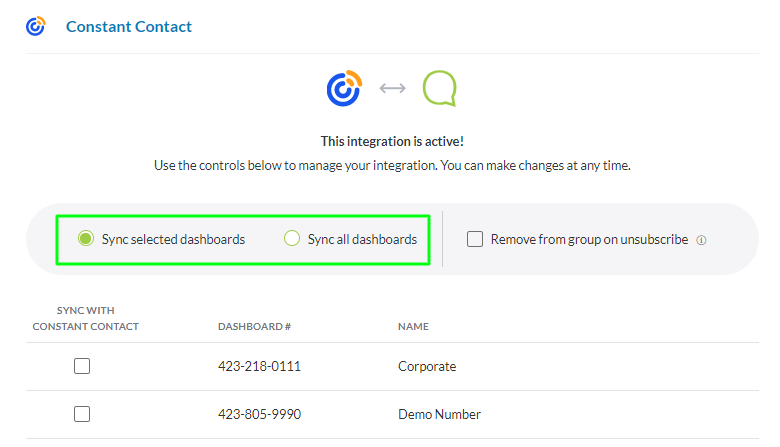Click the Dashboard # column header
780x447 pixels.
[254, 326]
